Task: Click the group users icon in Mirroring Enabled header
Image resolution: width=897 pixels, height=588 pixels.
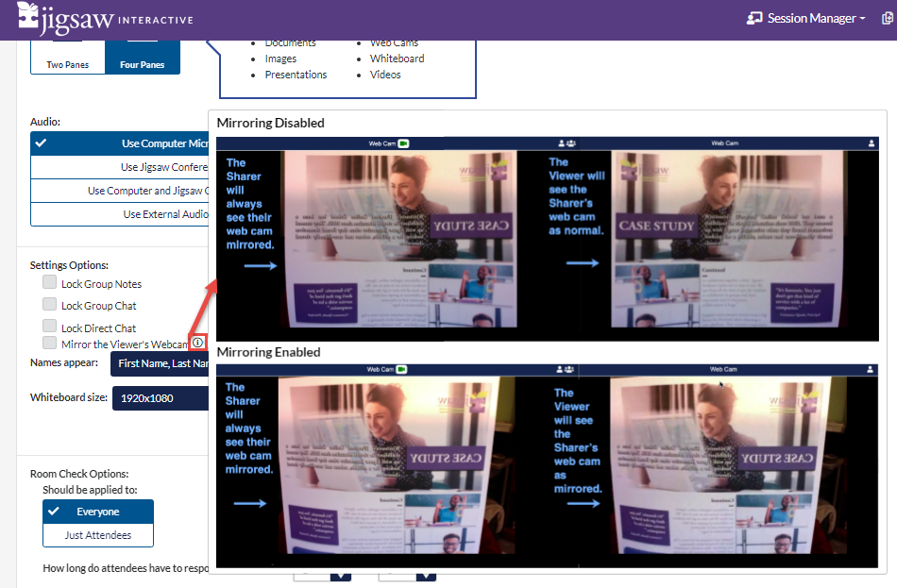Action: 567,370
